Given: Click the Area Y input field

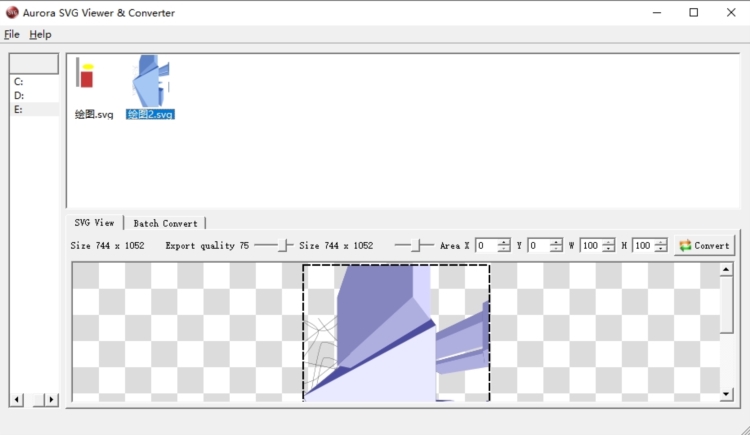Looking at the screenshot, I should click(x=538, y=245).
